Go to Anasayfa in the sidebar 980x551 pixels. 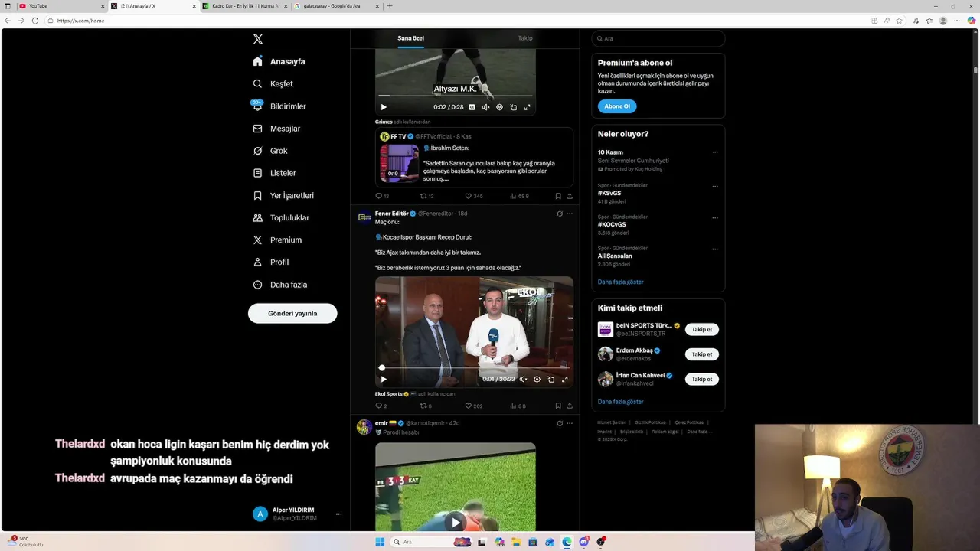pos(279,61)
